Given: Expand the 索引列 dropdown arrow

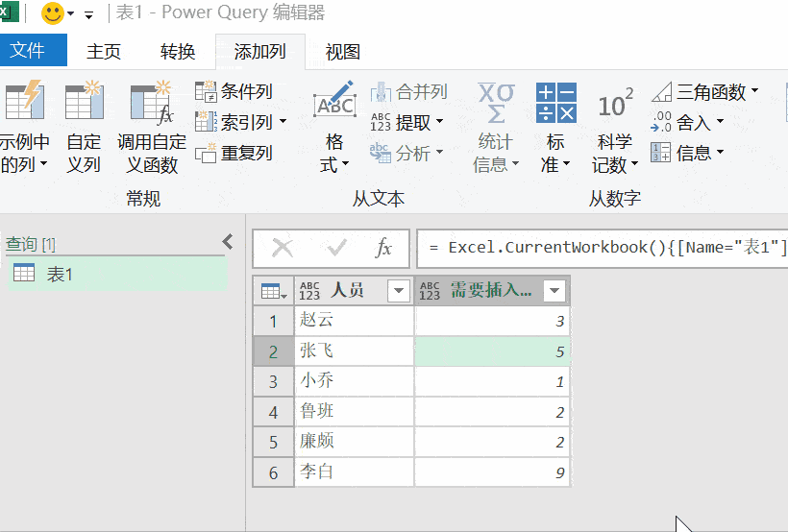Looking at the screenshot, I should tap(283, 122).
